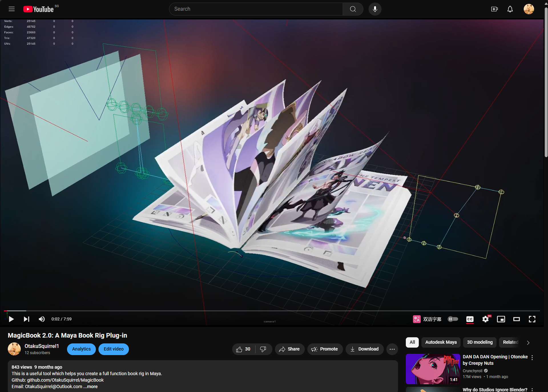Toggle the autoplay switch

(453, 319)
